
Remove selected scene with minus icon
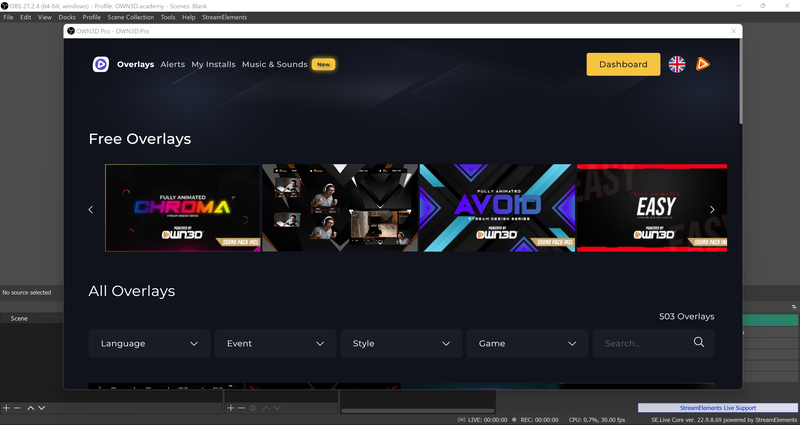[17, 408]
